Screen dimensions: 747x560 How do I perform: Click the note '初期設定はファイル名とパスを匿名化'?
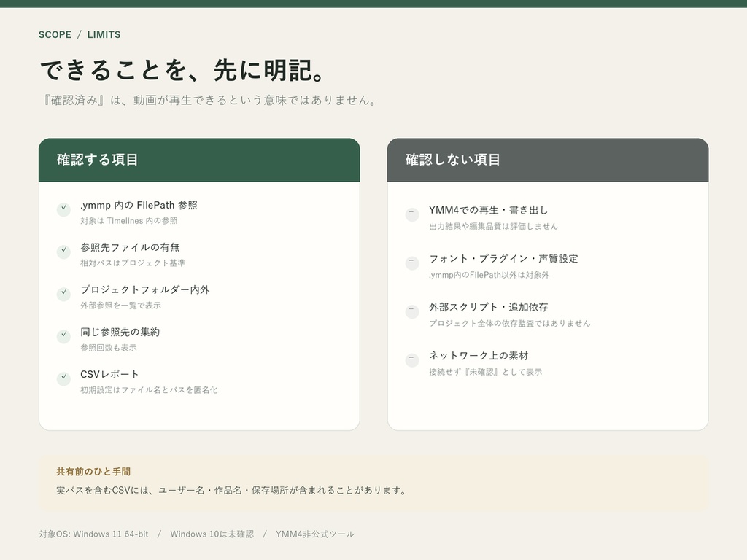[x=149, y=390]
